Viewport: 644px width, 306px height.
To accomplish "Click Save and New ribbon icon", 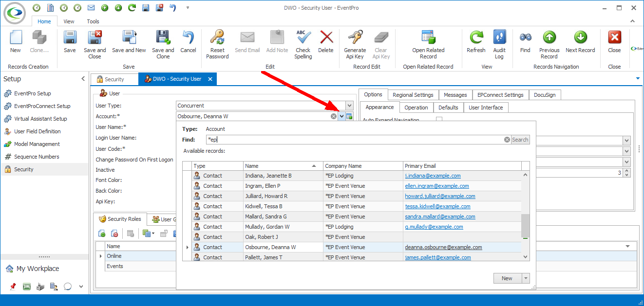I will tap(129, 38).
